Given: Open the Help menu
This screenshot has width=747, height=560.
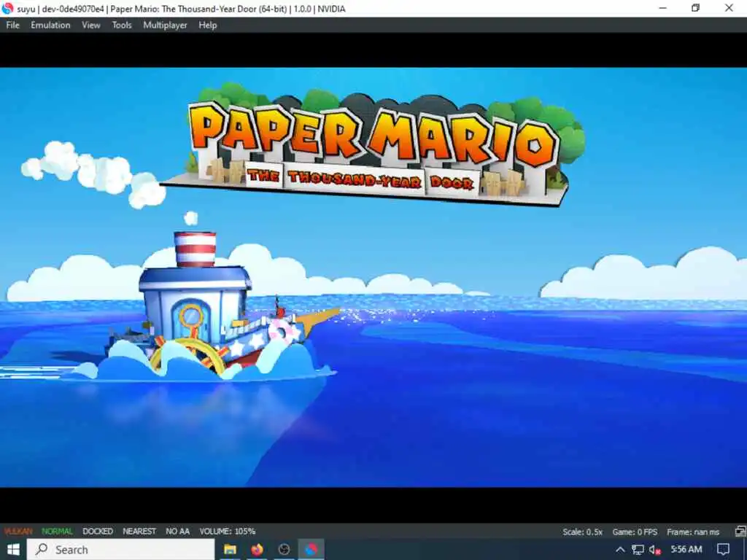Looking at the screenshot, I should click(x=208, y=26).
